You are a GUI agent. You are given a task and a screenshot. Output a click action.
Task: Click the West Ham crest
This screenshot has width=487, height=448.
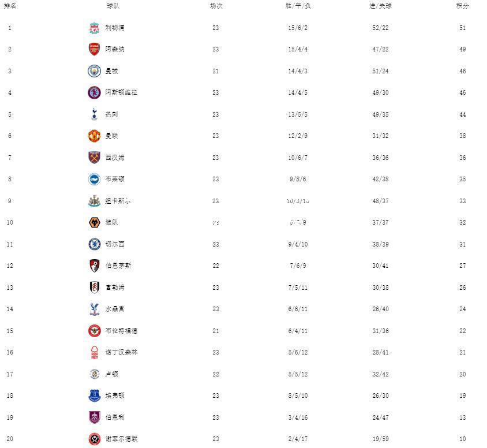(x=94, y=158)
